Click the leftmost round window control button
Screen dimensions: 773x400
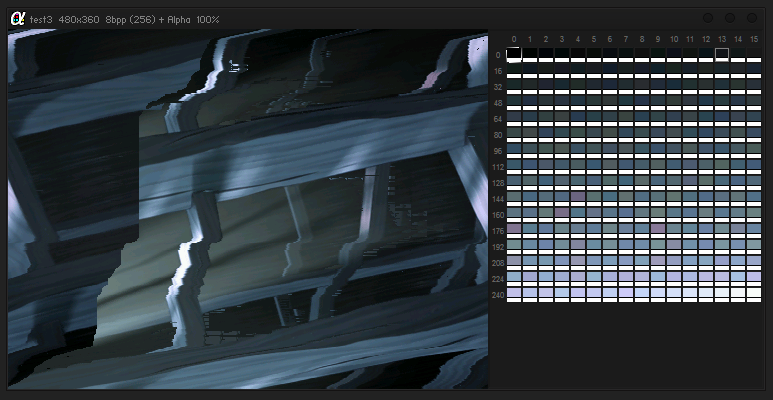pyautogui.click(x=708, y=18)
